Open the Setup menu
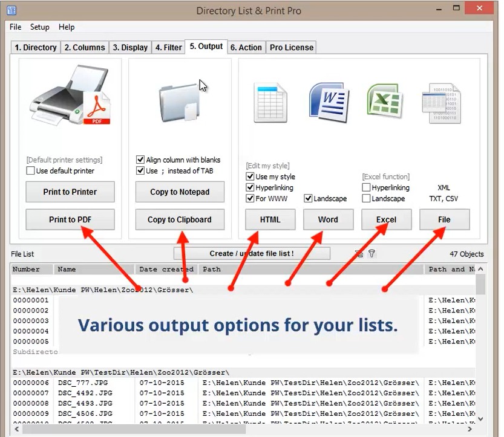The width and height of the screenshot is (504, 437). pyautogui.click(x=40, y=27)
